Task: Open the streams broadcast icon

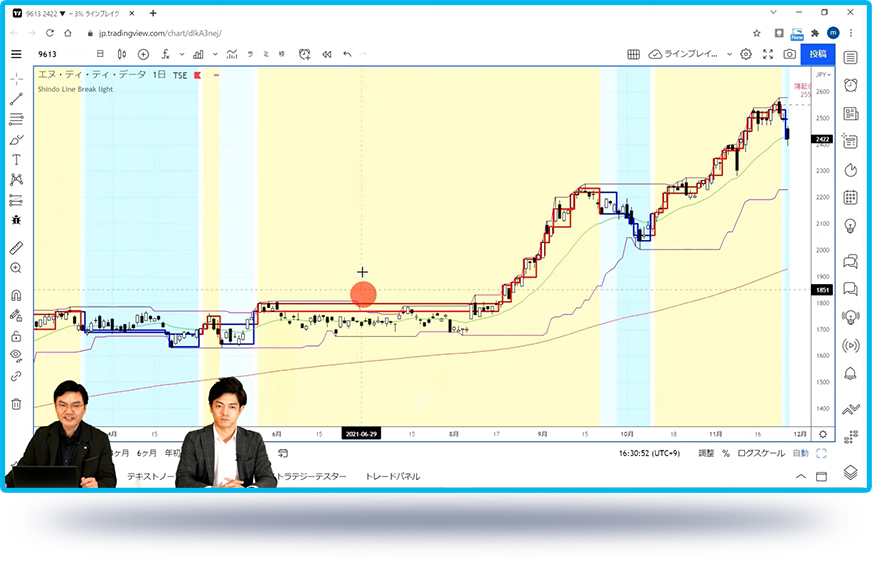Action: point(850,345)
